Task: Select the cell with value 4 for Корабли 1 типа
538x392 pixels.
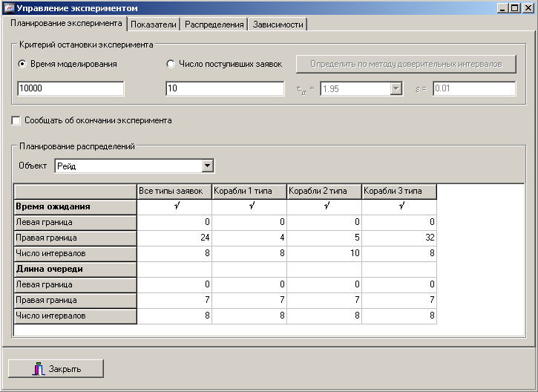Action: point(249,238)
